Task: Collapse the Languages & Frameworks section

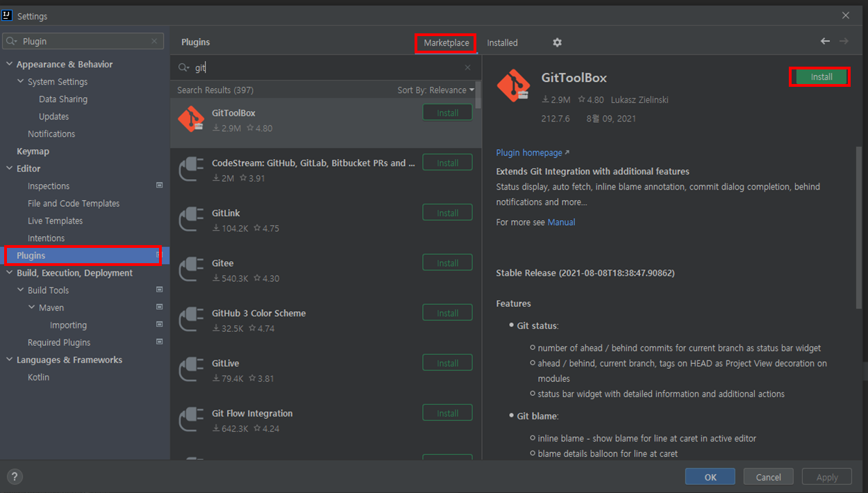Action: tap(9, 360)
